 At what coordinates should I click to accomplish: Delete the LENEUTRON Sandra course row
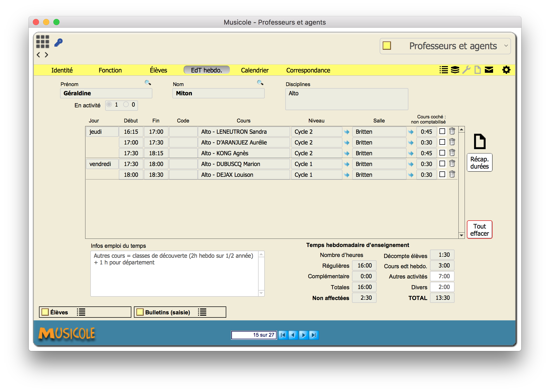452,131
